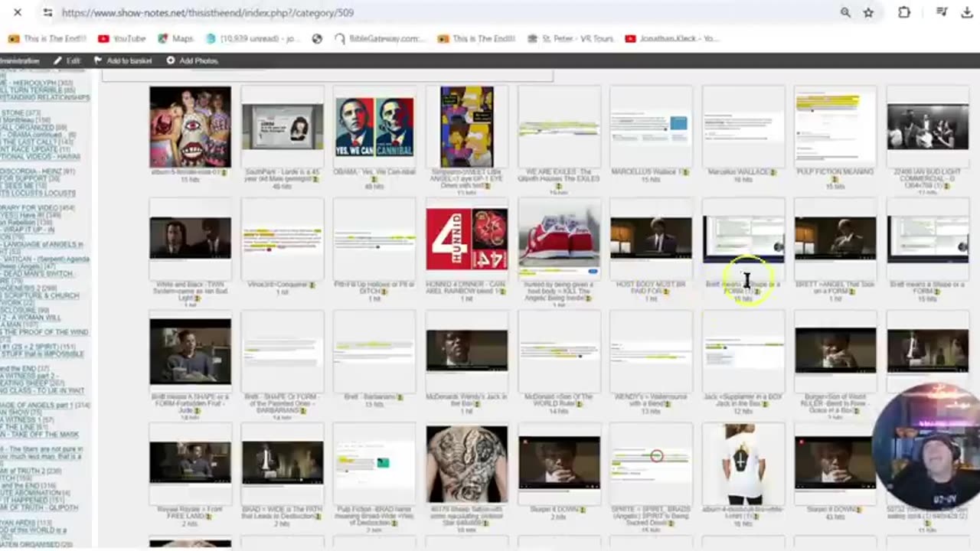Open the media control icon in toolbar
The width and height of the screenshot is (980, 551).
tap(942, 12)
